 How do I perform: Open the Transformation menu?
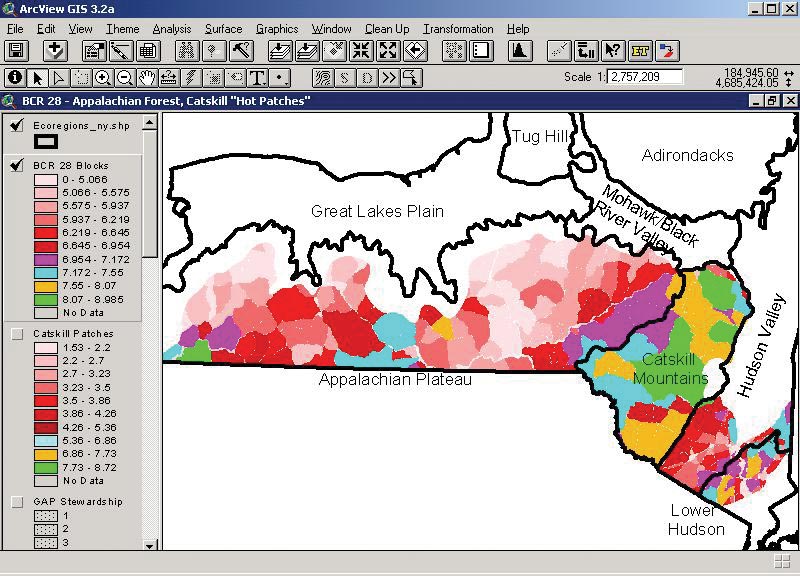click(x=458, y=29)
